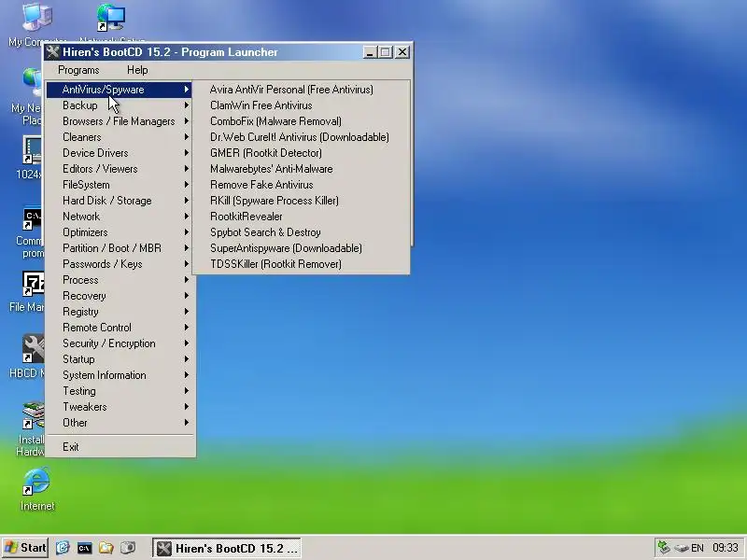Launch SuperAntispyware (Downloadable)
This screenshot has width=747, height=560.
click(x=301, y=248)
